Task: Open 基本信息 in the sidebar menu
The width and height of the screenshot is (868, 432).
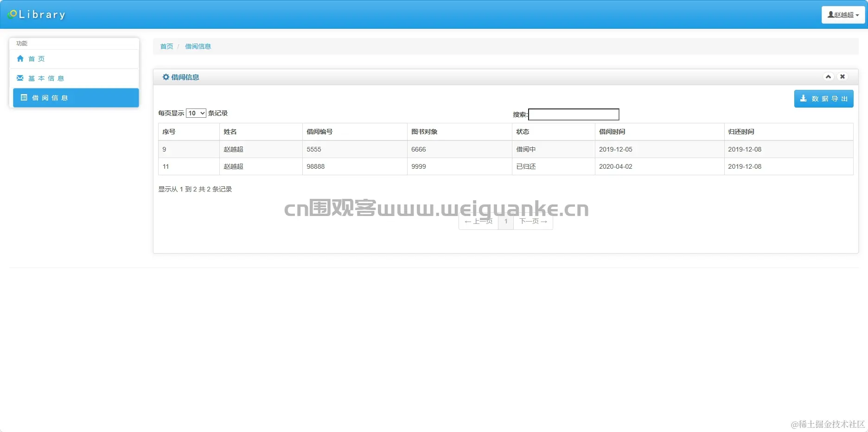Action: coord(74,78)
